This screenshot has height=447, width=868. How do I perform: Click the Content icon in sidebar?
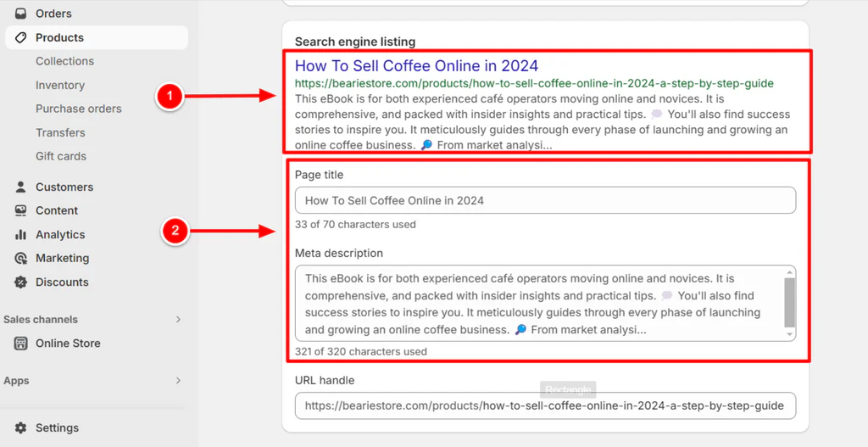20,210
